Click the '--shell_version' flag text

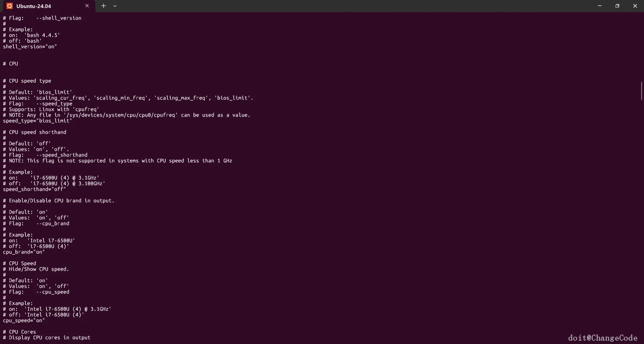coord(59,18)
